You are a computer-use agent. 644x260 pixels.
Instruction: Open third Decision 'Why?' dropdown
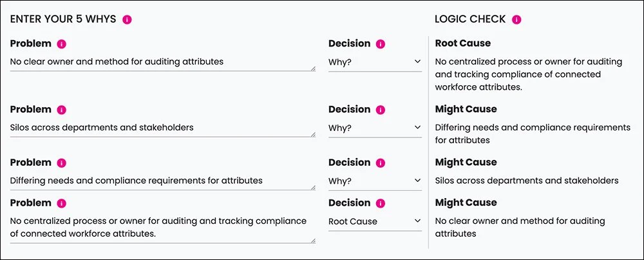(x=375, y=181)
